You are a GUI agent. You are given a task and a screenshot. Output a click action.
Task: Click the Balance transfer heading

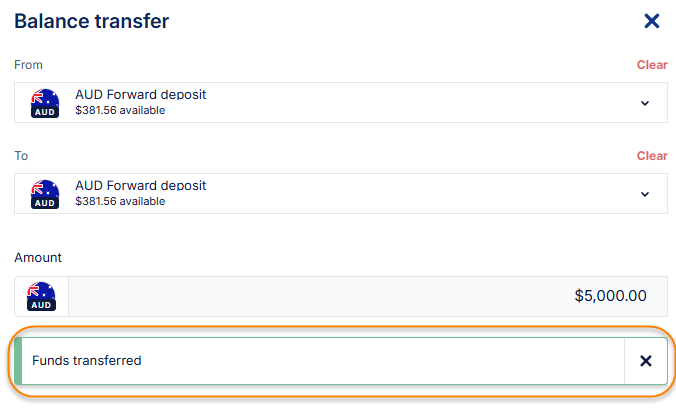pos(91,21)
